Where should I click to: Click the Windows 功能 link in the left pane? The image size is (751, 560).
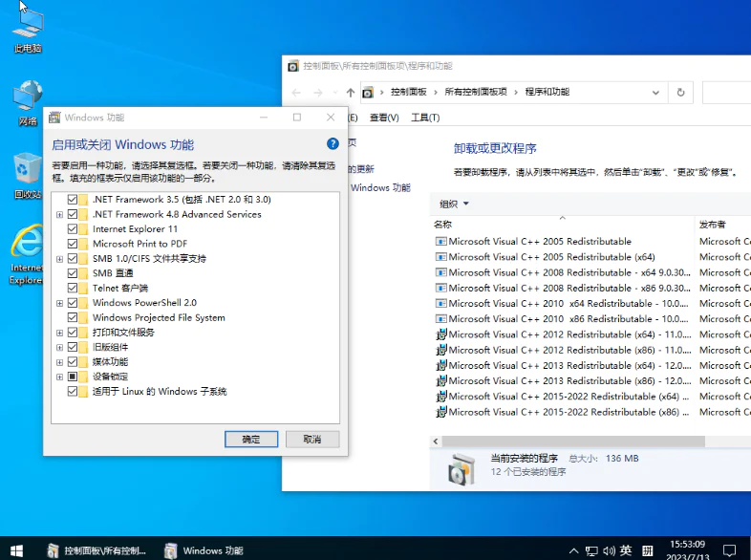(380, 188)
